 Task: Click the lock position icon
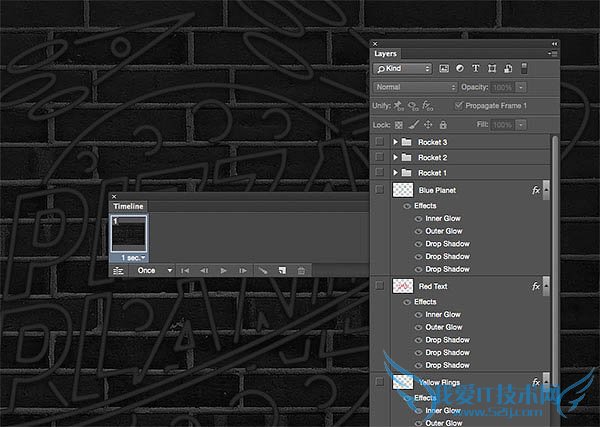(x=428, y=124)
